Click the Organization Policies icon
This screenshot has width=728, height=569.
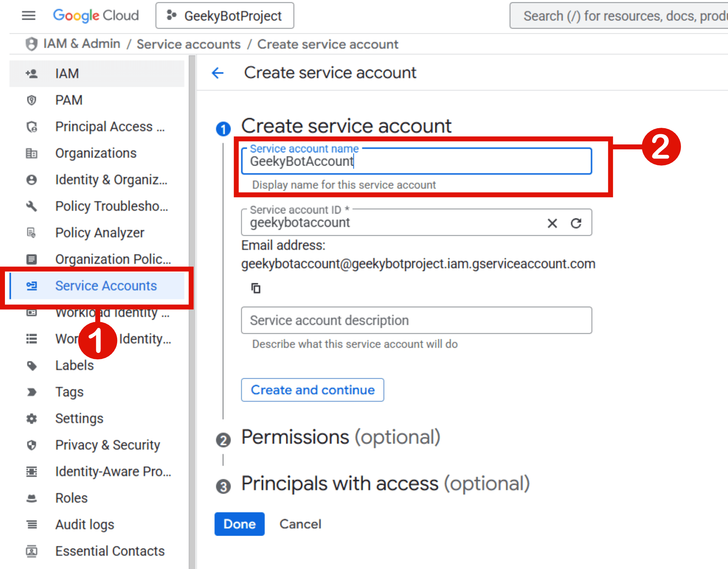pyautogui.click(x=31, y=259)
